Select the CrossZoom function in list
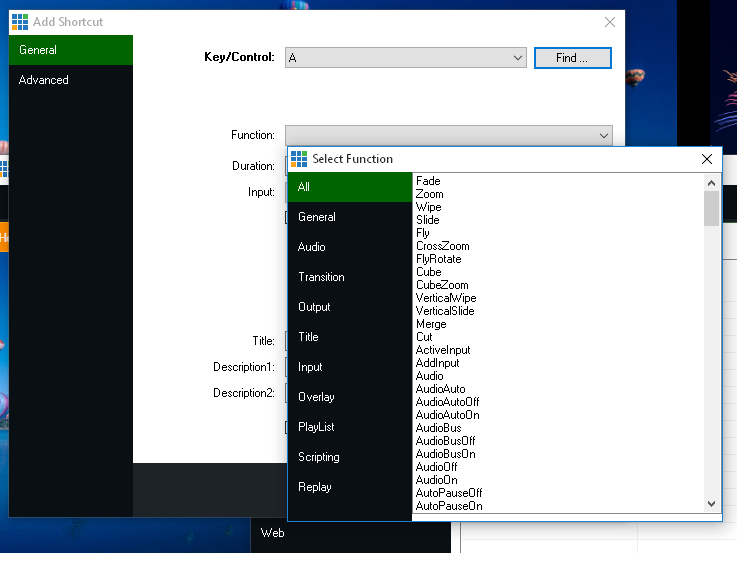Image resolution: width=740 pixels, height=566 pixels. click(x=442, y=246)
